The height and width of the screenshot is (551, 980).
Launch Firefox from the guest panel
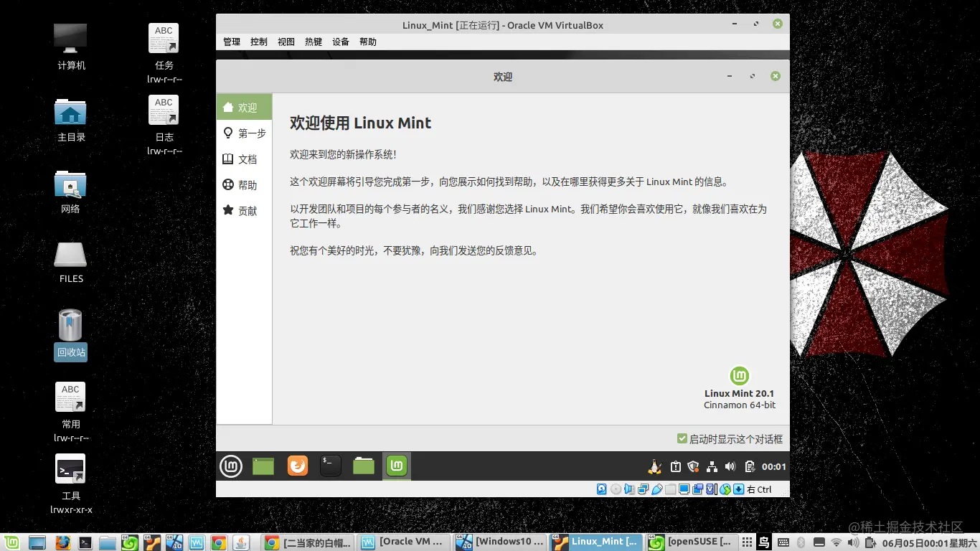298,466
